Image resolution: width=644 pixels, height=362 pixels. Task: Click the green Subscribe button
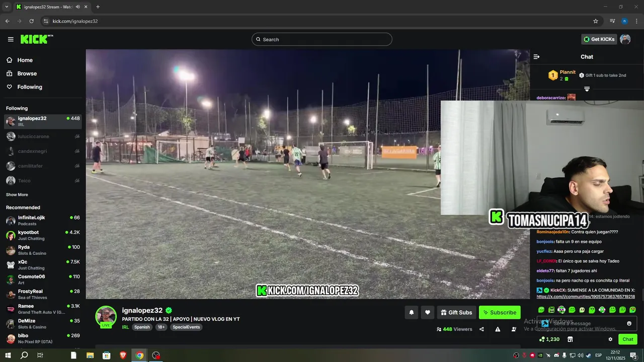pyautogui.click(x=500, y=312)
